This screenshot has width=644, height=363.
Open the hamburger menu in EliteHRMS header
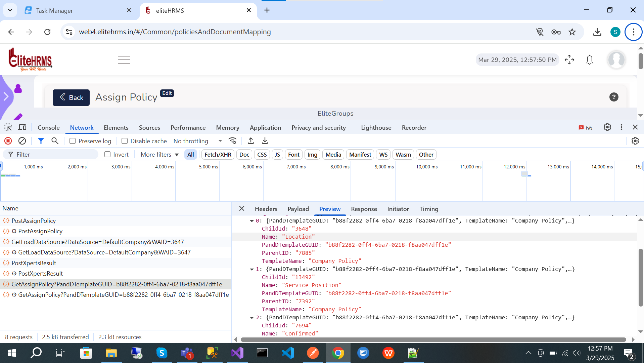124,60
